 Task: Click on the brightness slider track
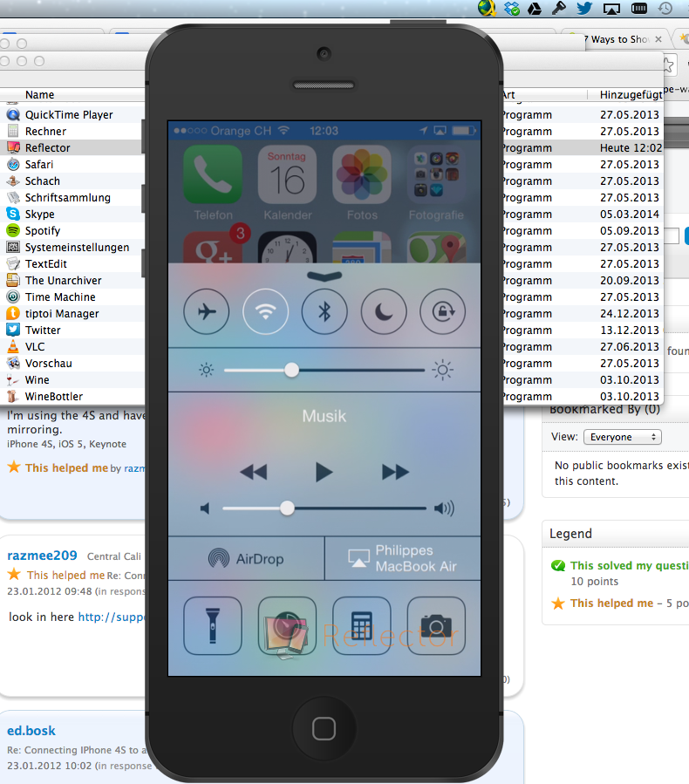366,371
